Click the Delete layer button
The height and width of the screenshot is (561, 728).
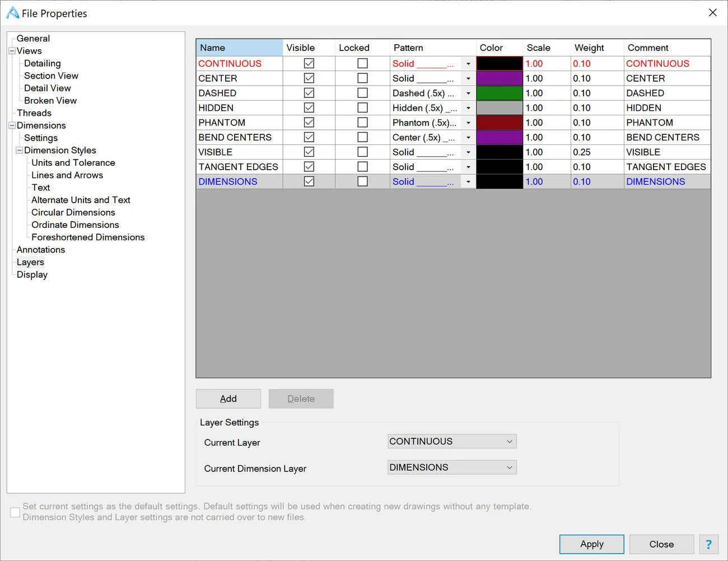[301, 399]
